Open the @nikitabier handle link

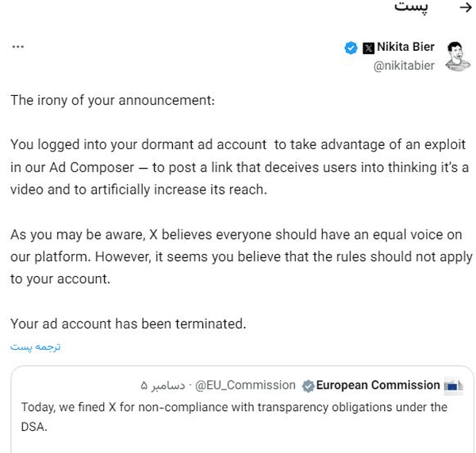404,66
